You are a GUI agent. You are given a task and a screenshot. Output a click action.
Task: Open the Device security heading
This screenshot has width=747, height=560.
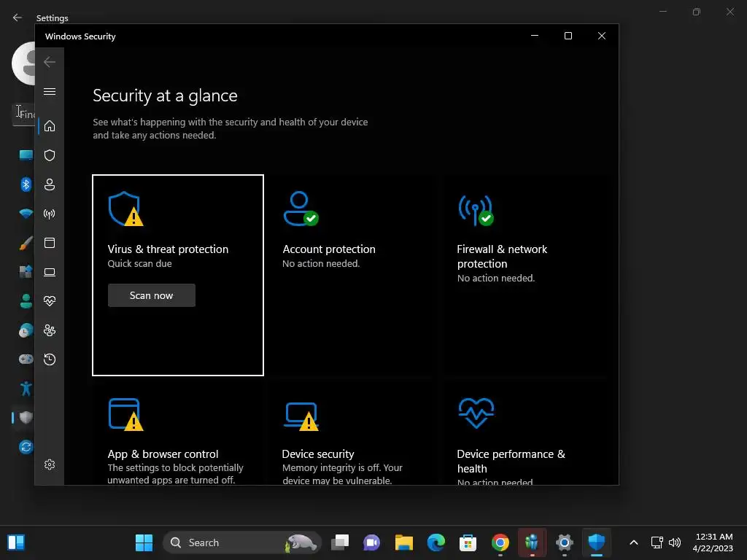pos(318,454)
